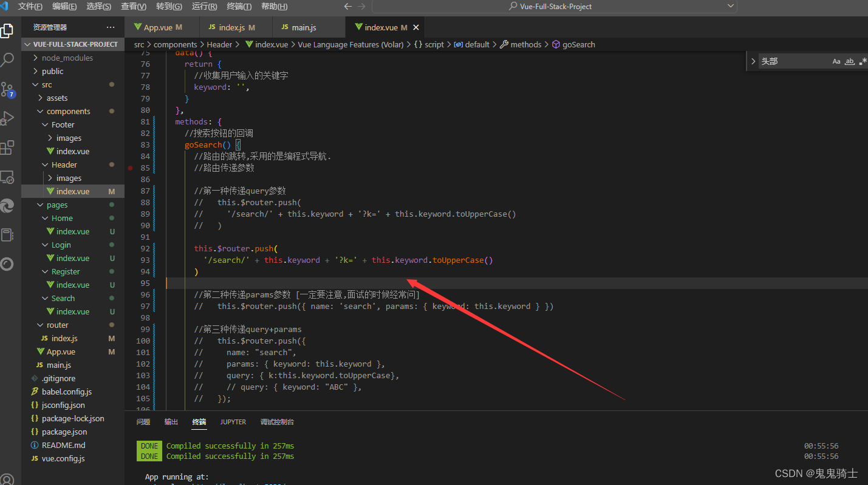Expand the replace field in find widget

coord(753,61)
